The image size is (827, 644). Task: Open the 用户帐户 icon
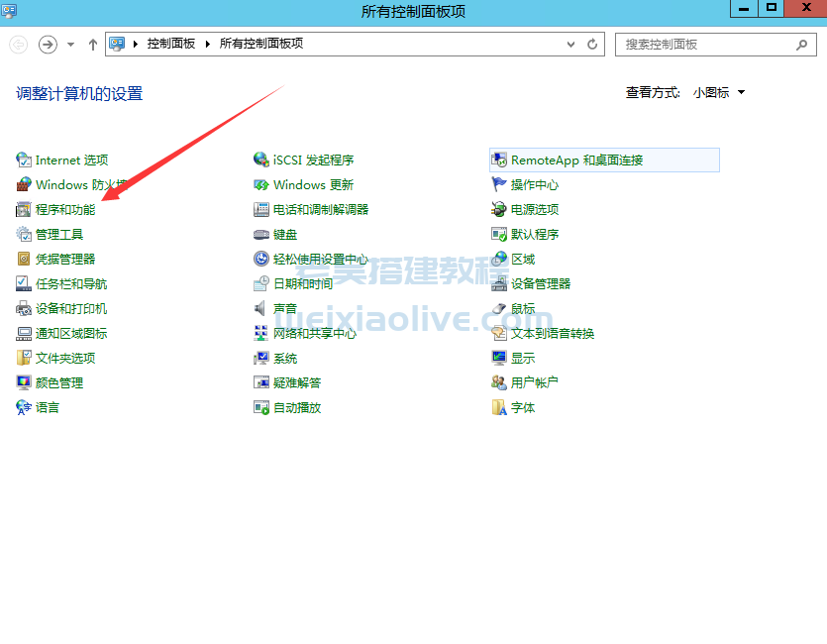point(499,383)
